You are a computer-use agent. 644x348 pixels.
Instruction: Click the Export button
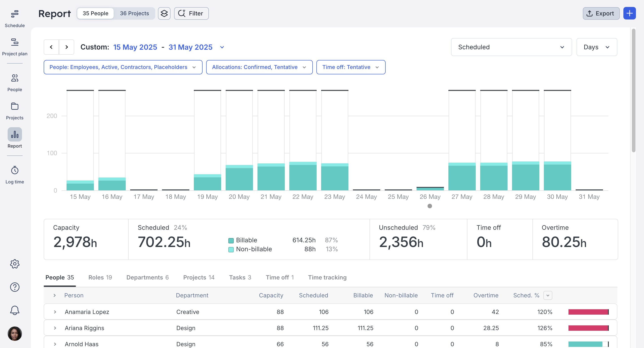coord(601,13)
